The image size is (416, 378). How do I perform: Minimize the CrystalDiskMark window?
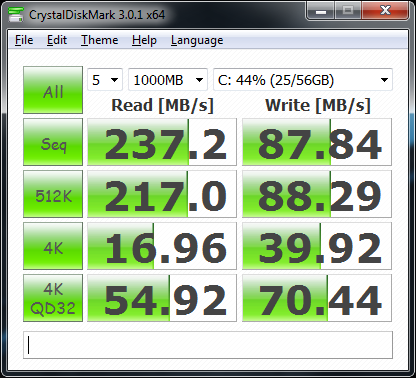[321, 11]
